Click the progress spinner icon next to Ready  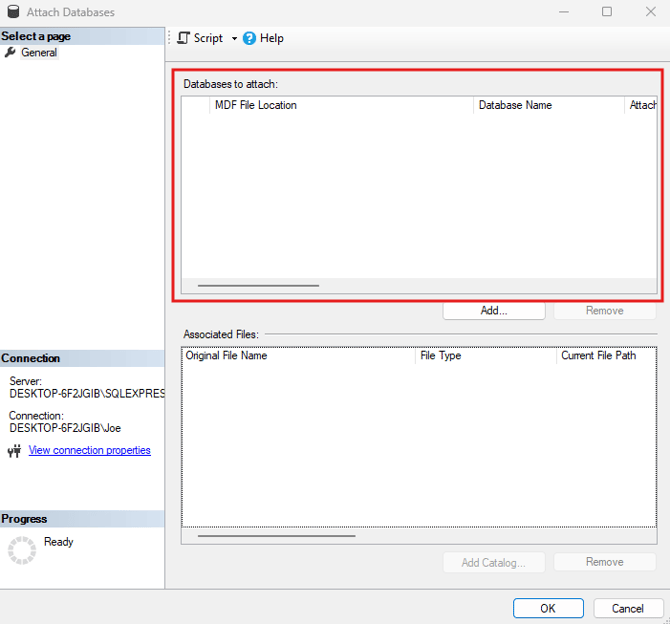click(x=22, y=550)
